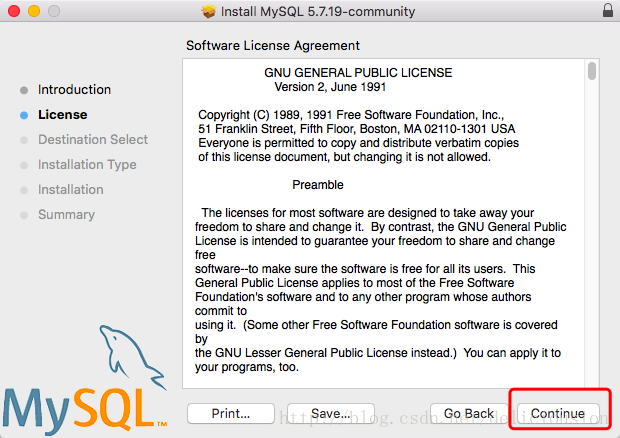This screenshot has height=438, width=620.
Task: Jump to the Summary step
Action: click(x=66, y=215)
